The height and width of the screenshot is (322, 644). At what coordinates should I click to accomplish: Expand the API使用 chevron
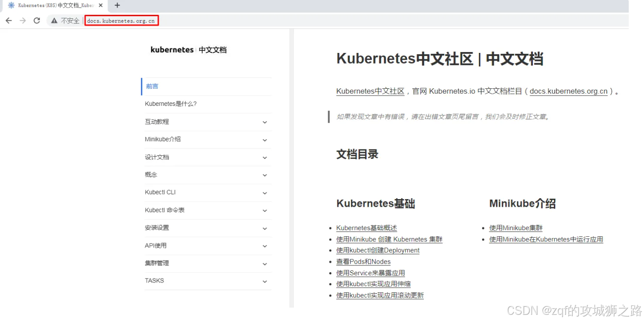click(x=265, y=246)
